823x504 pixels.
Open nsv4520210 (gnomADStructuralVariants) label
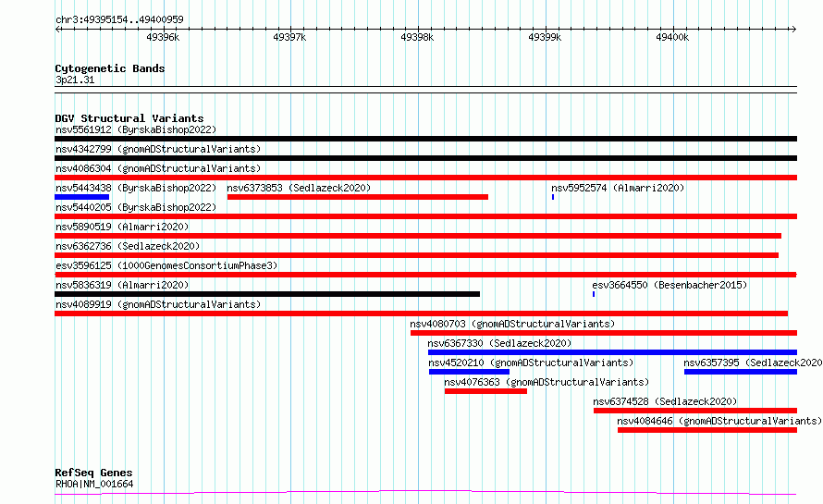[531, 363]
